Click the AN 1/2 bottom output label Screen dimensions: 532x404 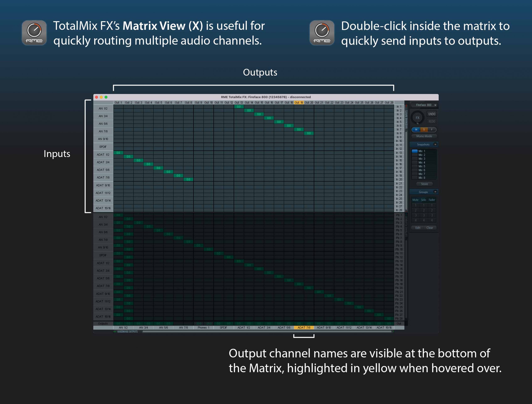point(123,327)
